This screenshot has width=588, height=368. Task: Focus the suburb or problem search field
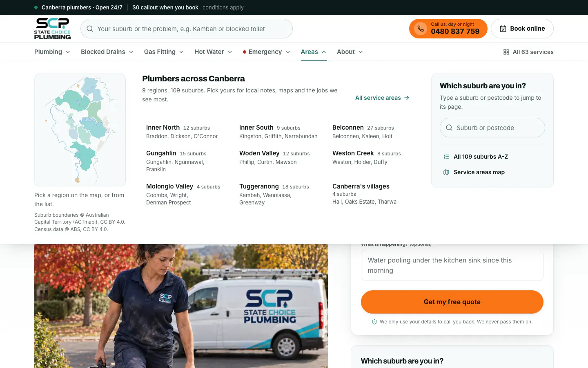[187, 29]
